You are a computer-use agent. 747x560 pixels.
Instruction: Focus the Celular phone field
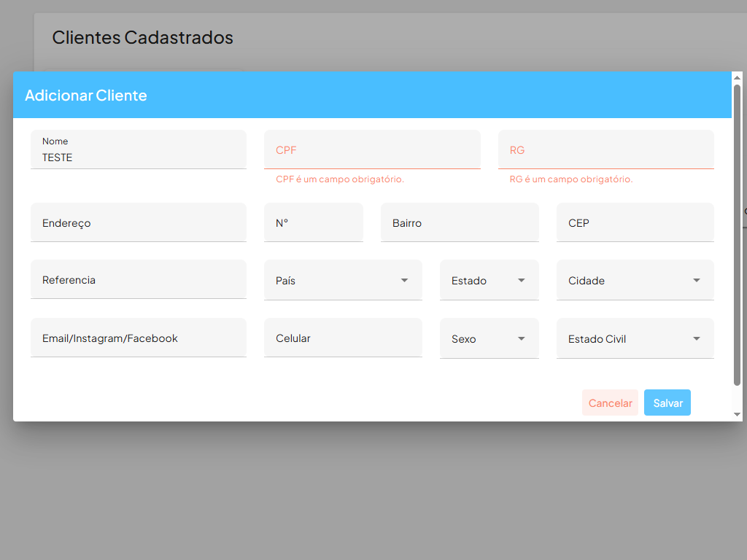(343, 338)
